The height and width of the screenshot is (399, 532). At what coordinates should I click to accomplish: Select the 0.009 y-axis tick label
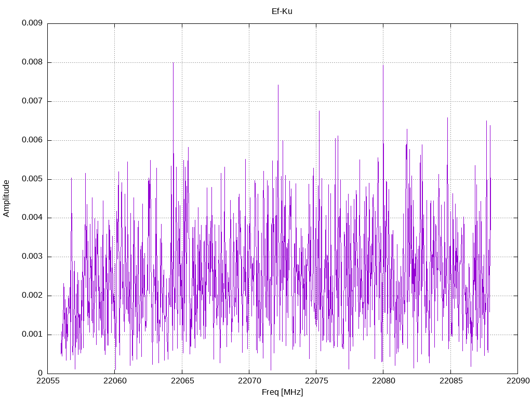click(x=32, y=23)
